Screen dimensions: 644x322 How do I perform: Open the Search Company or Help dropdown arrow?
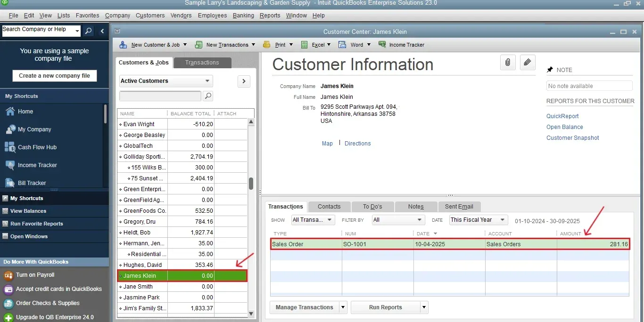pyautogui.click(x=77, y=31)
